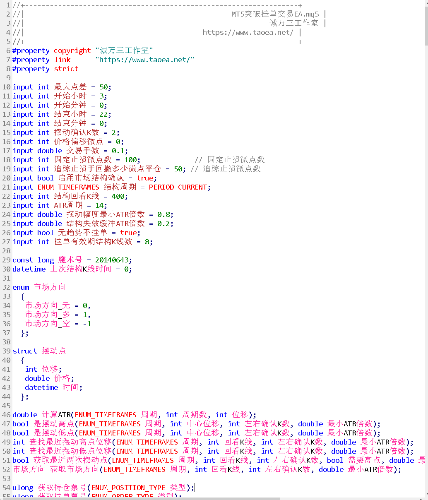Click the value "14" on line 23
Screen dimensions: 428x500
99,205
